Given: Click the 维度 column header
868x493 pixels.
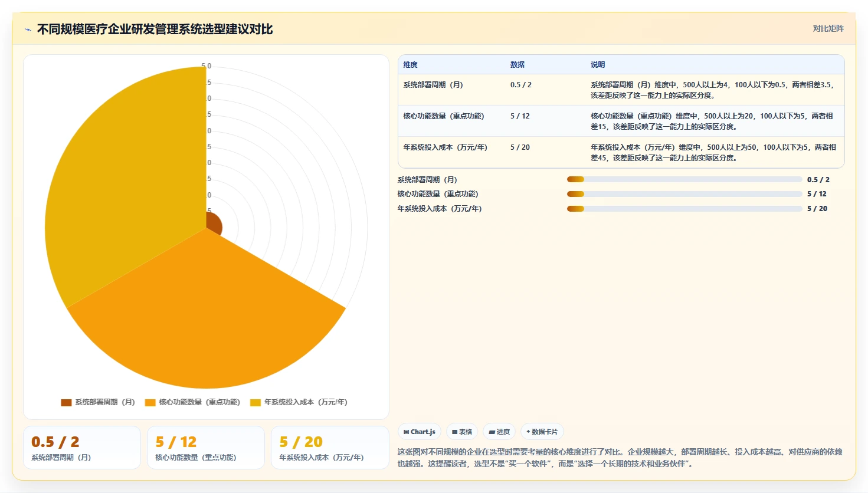Looking at the screenshot, I should 411,65.
